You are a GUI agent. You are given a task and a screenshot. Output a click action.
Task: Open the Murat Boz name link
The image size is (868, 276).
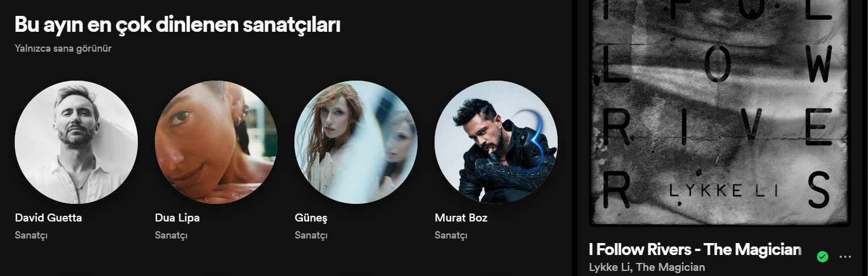(461, 218)
